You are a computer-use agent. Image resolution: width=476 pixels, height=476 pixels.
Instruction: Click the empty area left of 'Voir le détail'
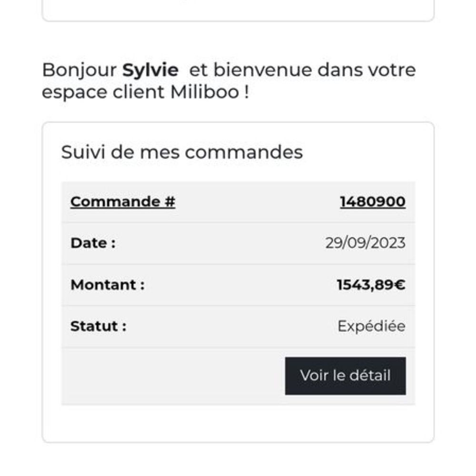[173, 376]
